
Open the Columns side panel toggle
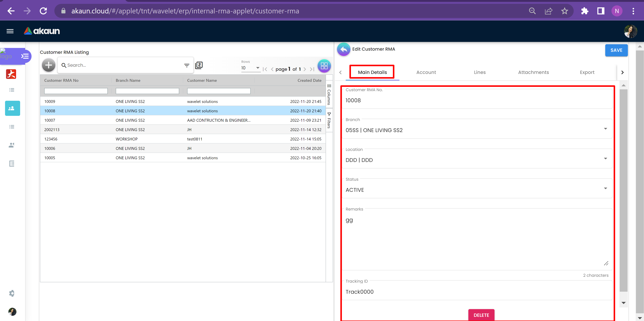click(329, 94)
